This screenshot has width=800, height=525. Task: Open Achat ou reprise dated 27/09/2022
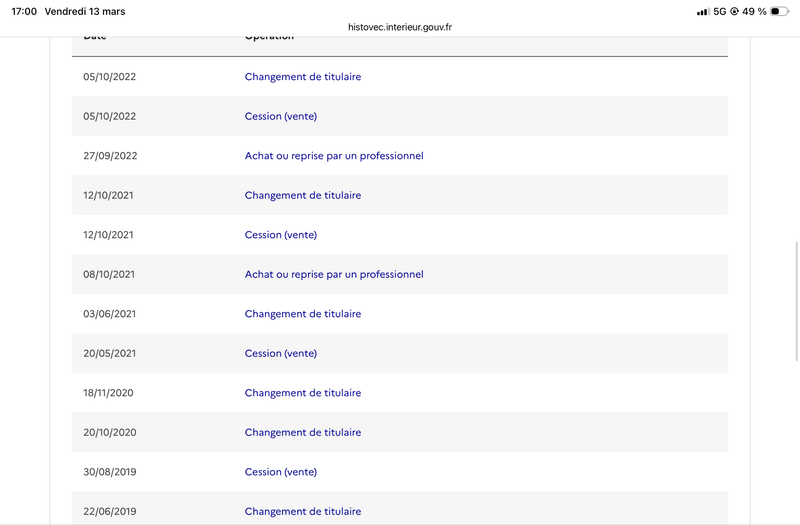click(334, 156)
